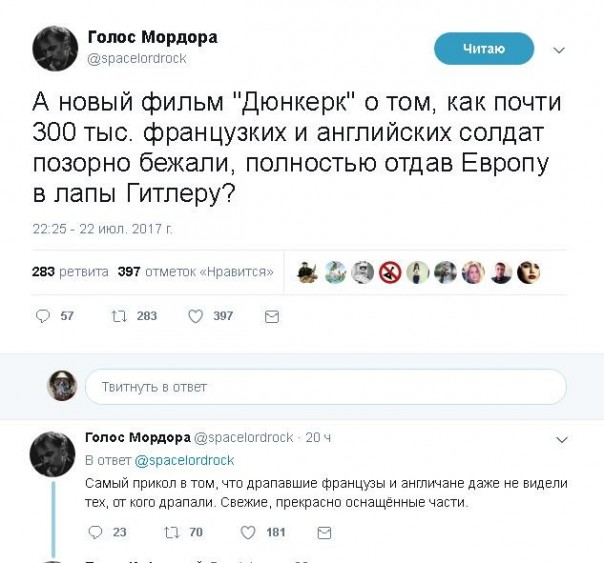Viewport: 604px width, 563px height.
Task: Click reply icon on the second tweet
Action: (x=92, y=532)
